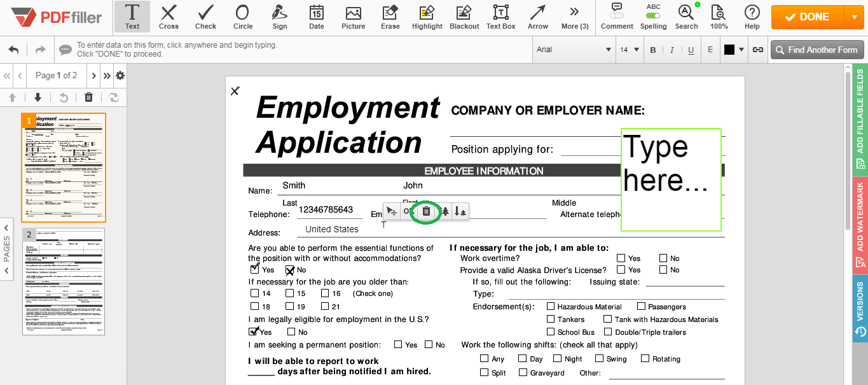Toggle the Spelling check switch
Screen dimensions: 868x385
pyautogui.click(x=653, y=15)
